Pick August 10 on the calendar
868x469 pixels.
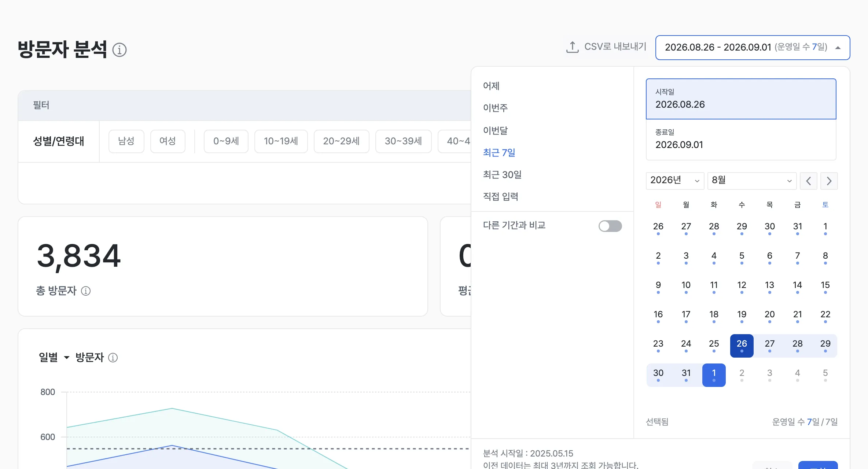coord(686,287)
